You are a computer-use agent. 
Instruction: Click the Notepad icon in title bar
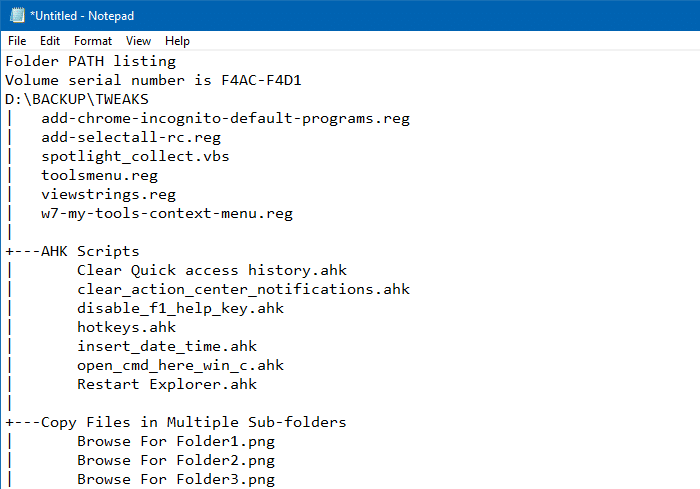pyautogui.click(x=16, y=16)
